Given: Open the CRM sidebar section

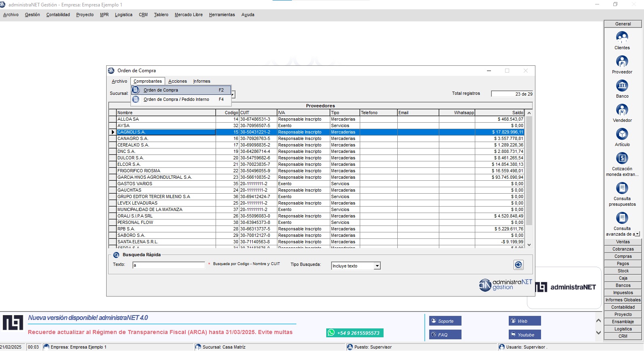Looking at the screenshot, I should 623,336.
